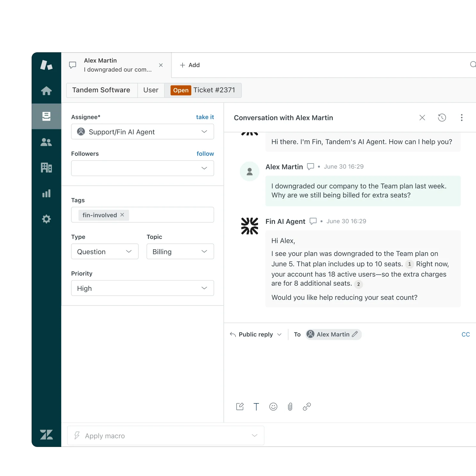Open the Customers section in the sidebar
Screen dimensions: 476x476
coord(46,142)
